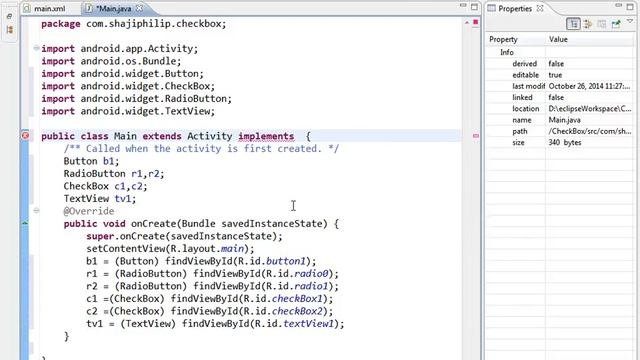The height and width of the screenshot is (360, 640).
Task: Click the checkBox2 identifier in code
Action: (x=297, y=311)
